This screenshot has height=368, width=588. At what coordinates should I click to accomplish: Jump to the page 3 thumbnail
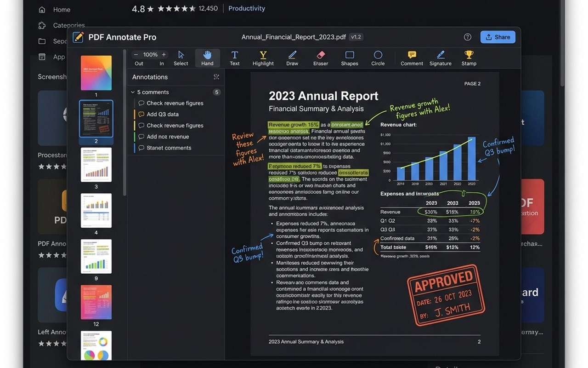(x=96, y=165)
